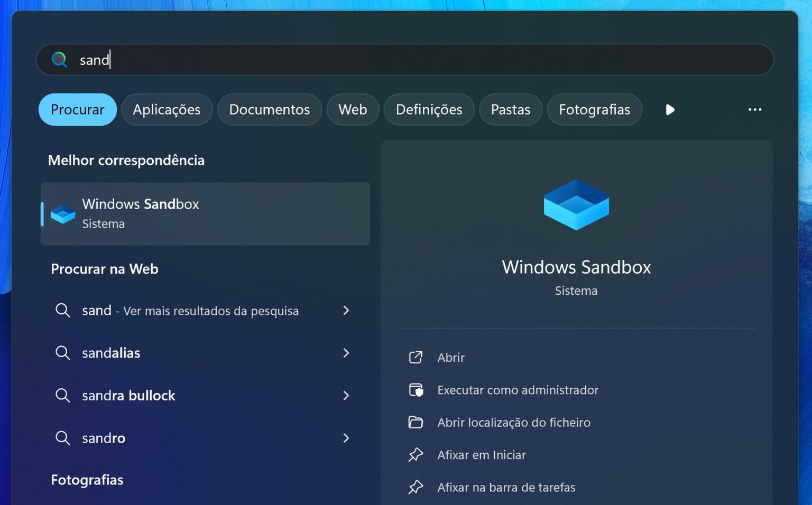Click the Windows Sandbox icon in the results list

(x=62, y=213)
